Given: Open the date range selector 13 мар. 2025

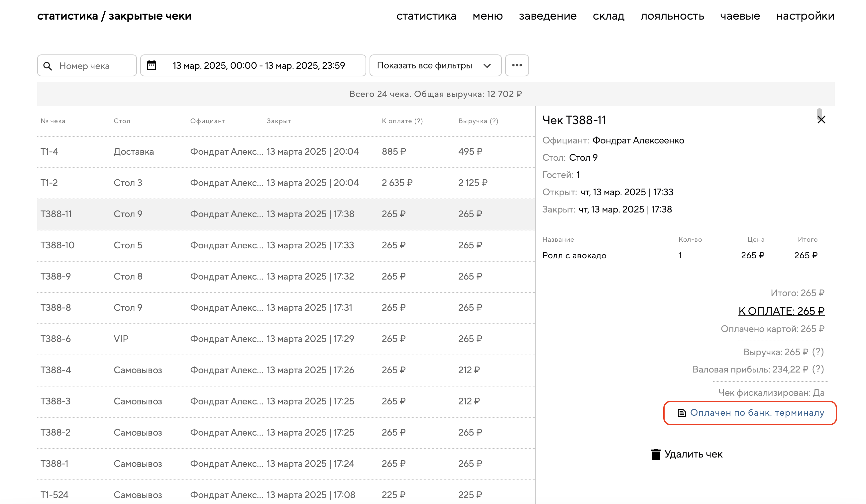Looking at the screenshot, I should click(259, 65).
